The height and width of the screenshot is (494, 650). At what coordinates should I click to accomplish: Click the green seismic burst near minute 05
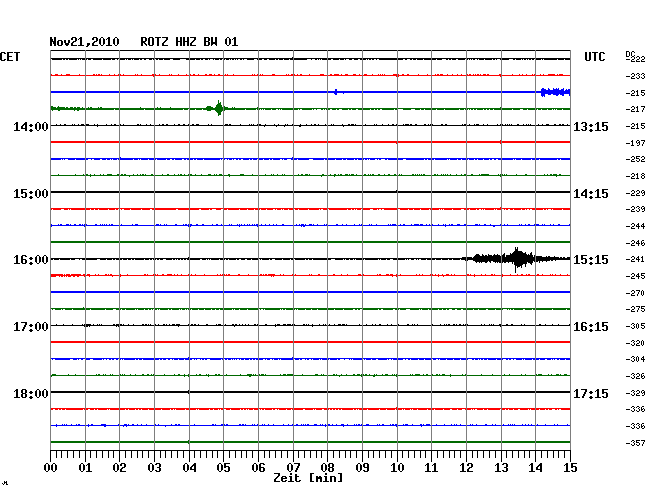click(x=218, y=109)
